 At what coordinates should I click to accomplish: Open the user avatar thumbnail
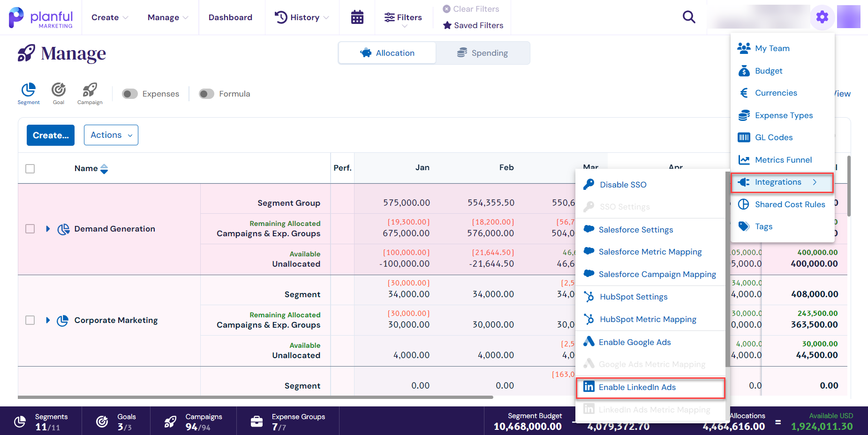point(849,17)
